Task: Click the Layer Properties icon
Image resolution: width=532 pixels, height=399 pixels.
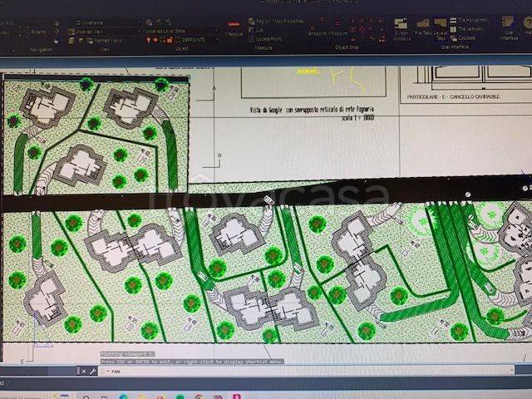Action: point(149,22)
